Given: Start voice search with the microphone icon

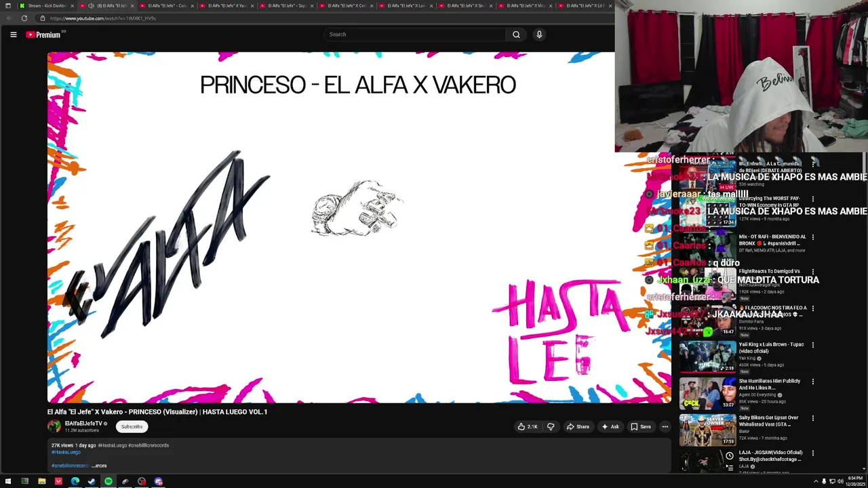Looking at the screenshot, I should click(539, 35).
